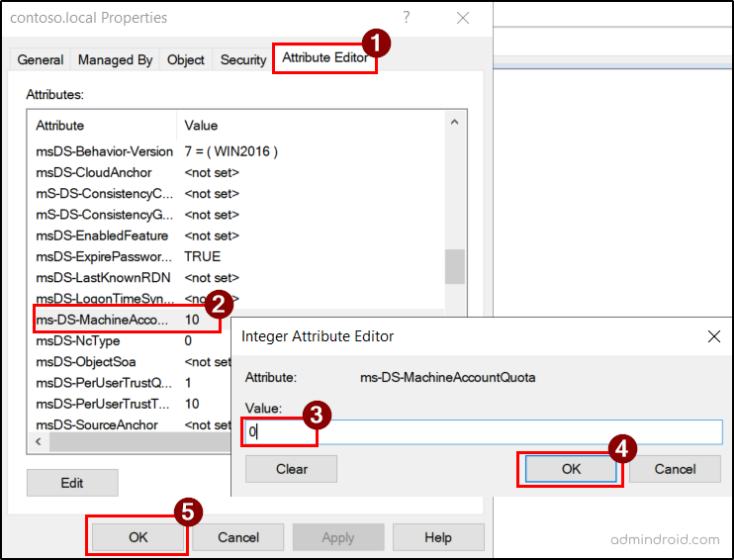Close the Integer Attribute Editor window
Screen dimensions: 734x560
click(714, 336)
